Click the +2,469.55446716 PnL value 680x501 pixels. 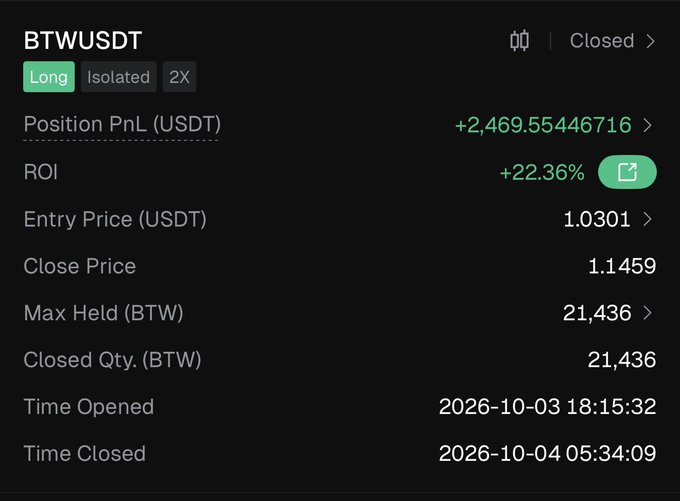[543, 125]
